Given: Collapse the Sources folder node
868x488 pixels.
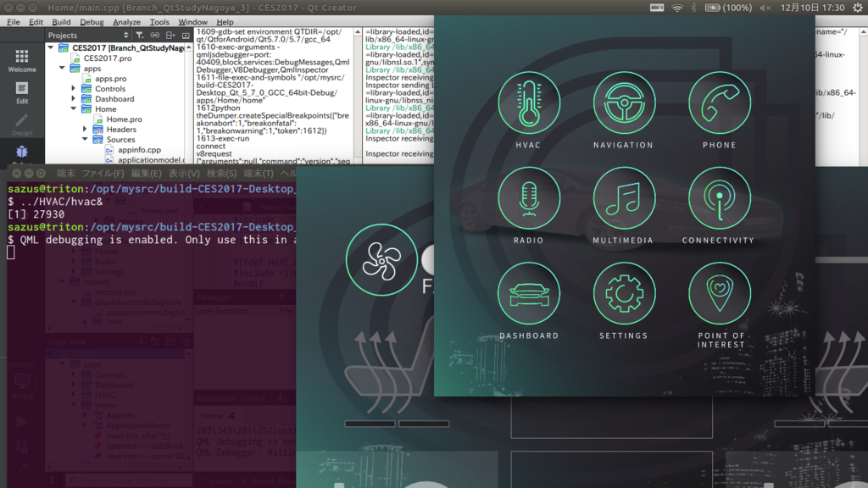Looking at the screenshot, I should point(85,140).
